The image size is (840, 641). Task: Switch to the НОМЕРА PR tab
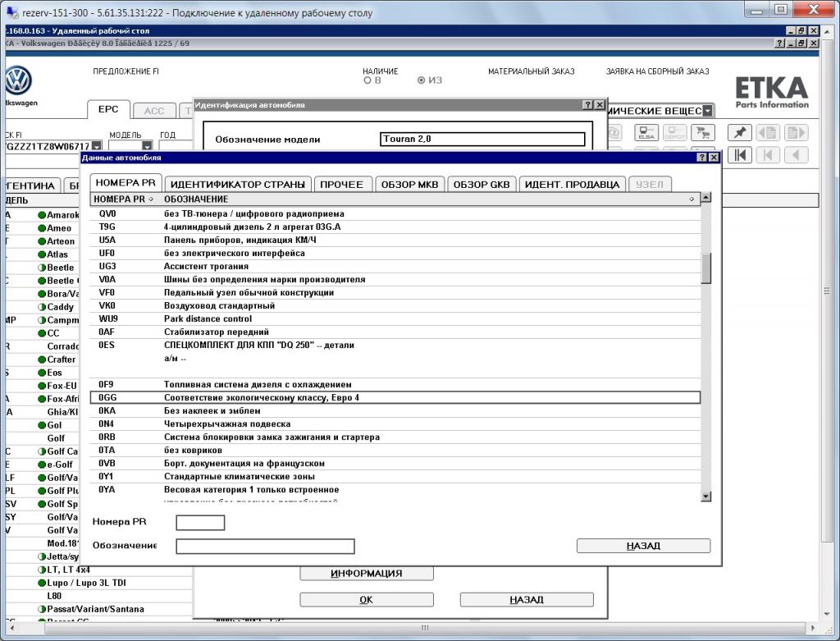[x=126, y=183]
